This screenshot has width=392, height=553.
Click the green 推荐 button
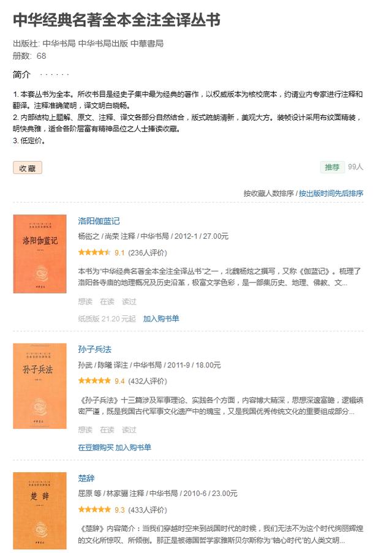tap(331, 167)
